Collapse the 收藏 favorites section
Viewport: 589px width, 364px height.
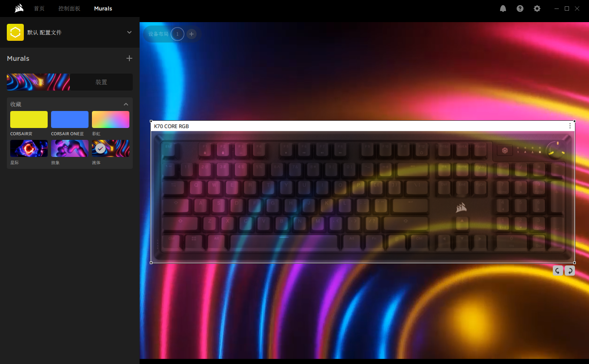point(126,104)
